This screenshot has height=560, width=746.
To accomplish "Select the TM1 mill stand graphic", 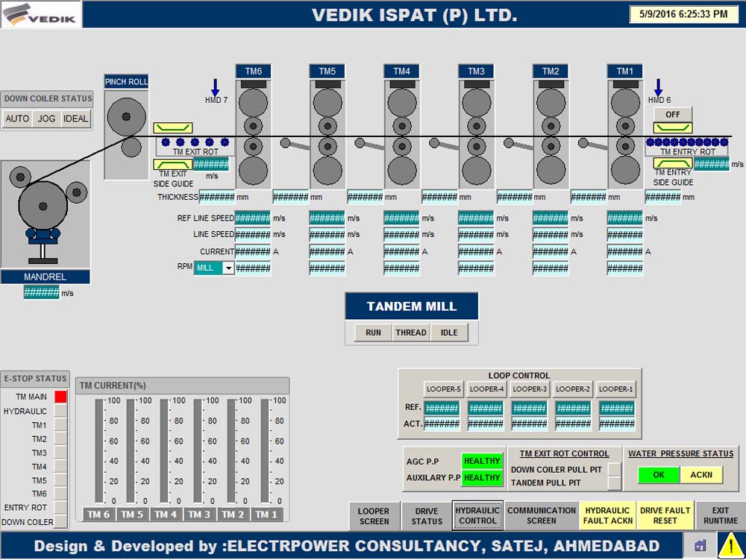I will click(x=625, y=133).
